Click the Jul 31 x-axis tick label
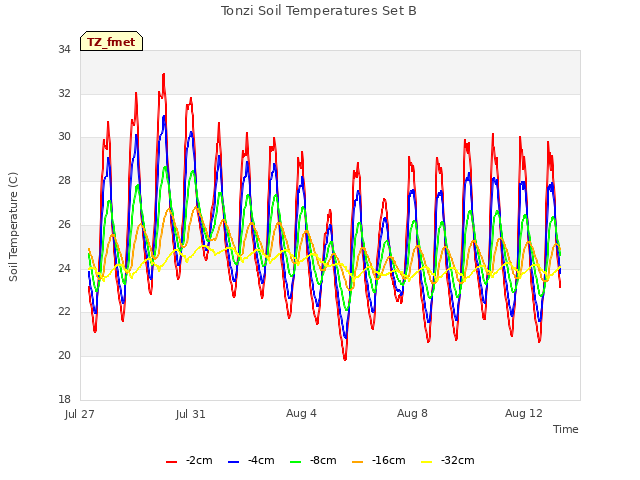The height and width of the screenshot is (480, 640). coord(191,414)
